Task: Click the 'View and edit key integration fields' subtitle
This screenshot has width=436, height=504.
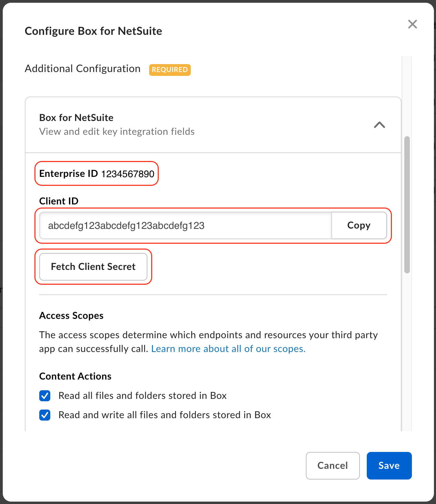Action: [117, 132]
